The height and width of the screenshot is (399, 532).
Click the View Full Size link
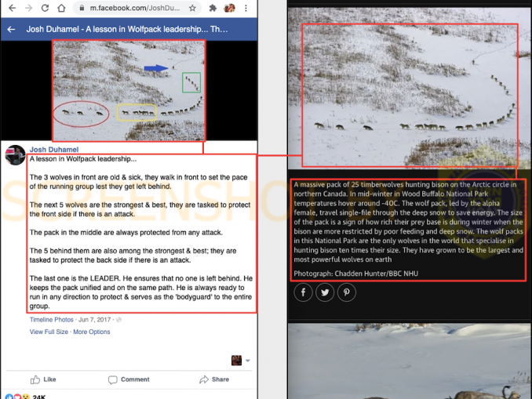[x=49, y=332]
